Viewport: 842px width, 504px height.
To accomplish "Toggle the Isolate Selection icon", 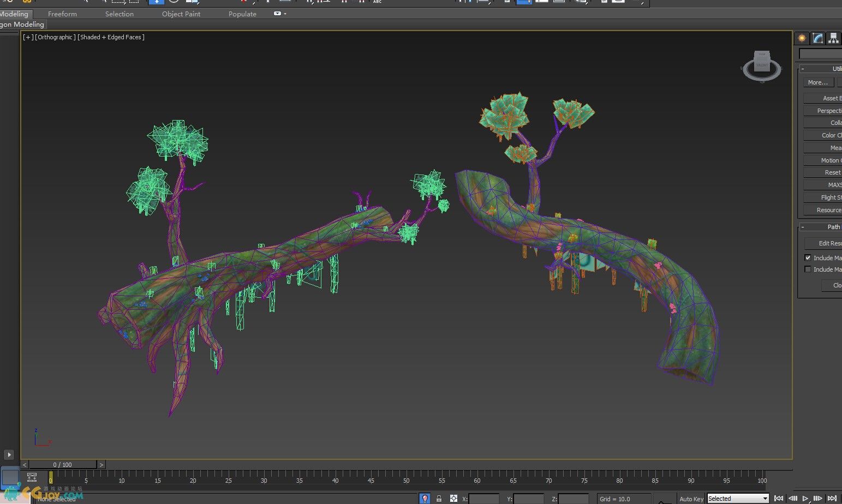I will [x=425, y=499].
